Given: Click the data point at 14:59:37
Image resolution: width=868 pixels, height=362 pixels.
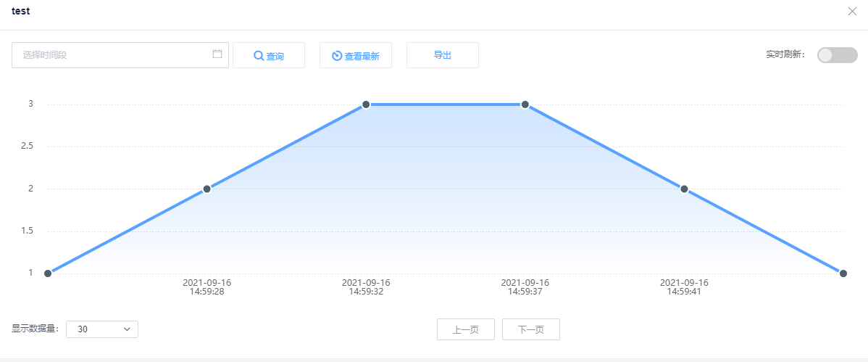Looking at the screenshot, I should 525,104.
